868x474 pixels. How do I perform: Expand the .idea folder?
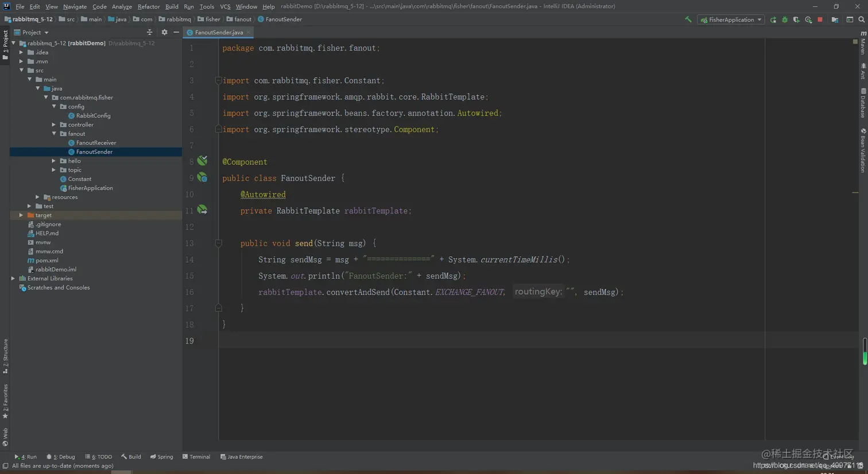click(x=22, y=52)
